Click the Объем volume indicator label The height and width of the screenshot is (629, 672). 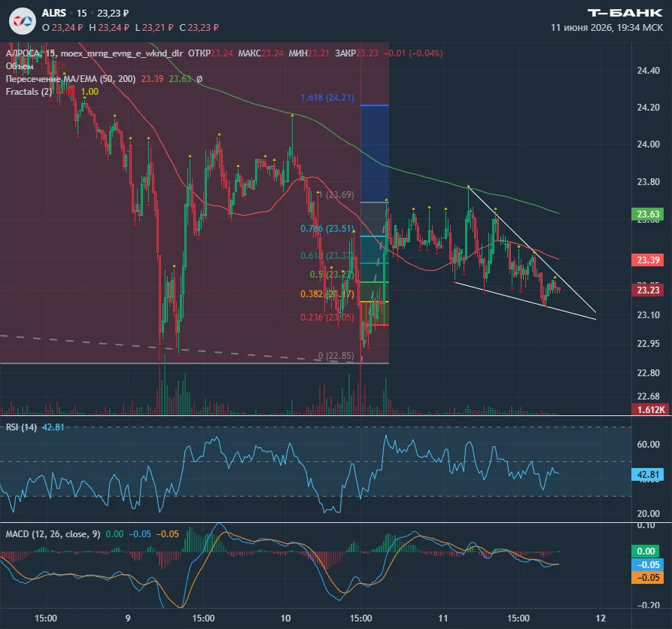click(x=20, y=66)
